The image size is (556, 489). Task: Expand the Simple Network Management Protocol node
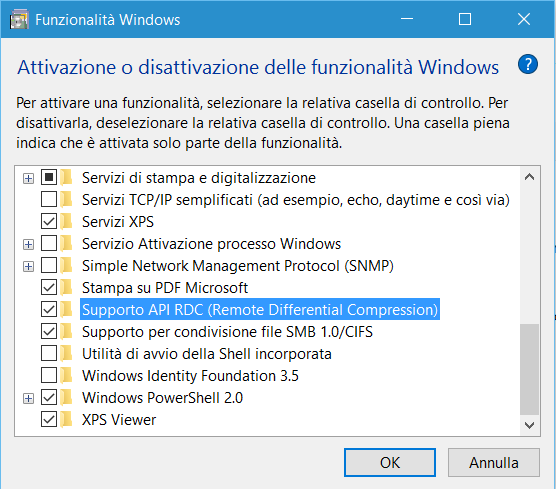click(28, 266)
